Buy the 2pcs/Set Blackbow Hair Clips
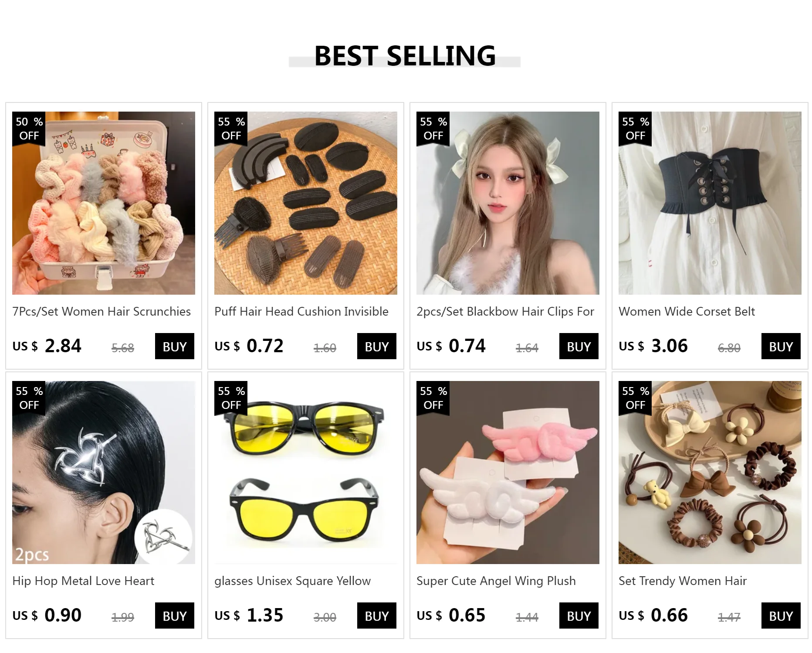 pyautogui.click(x=579, y=347)
